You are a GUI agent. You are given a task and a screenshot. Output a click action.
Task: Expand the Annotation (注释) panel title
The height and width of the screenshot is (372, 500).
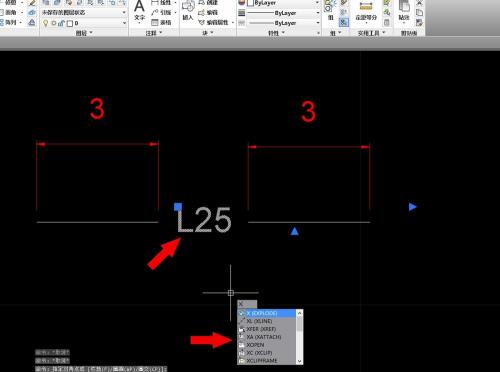click(x=154, y=33)
